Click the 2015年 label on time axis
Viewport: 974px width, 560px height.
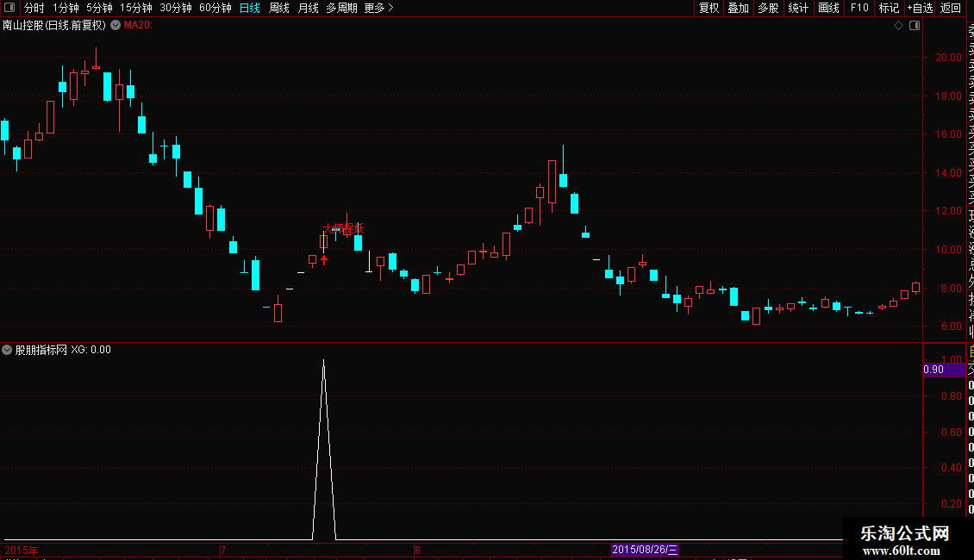(22, 550)
